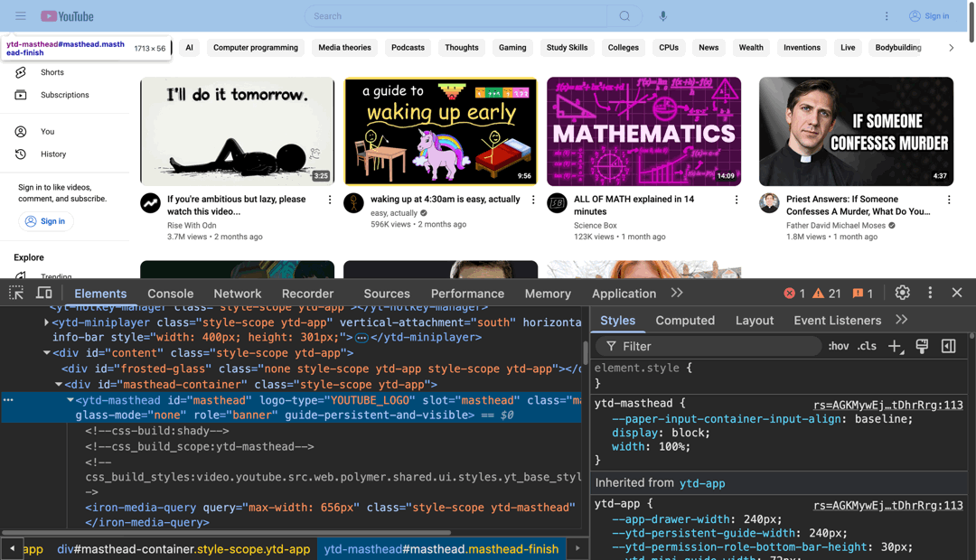Click into the YouTube Search field
The image size is (976, 560).
click(455, 16)
